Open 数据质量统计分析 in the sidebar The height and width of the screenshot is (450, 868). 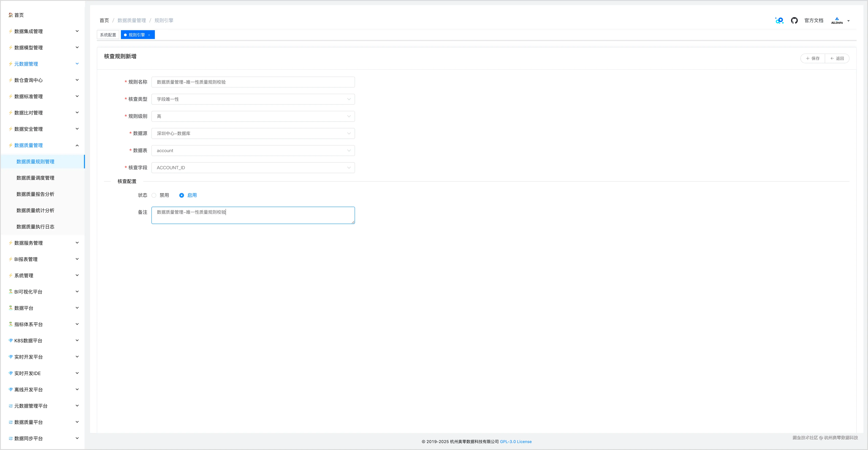pos(35,211)
